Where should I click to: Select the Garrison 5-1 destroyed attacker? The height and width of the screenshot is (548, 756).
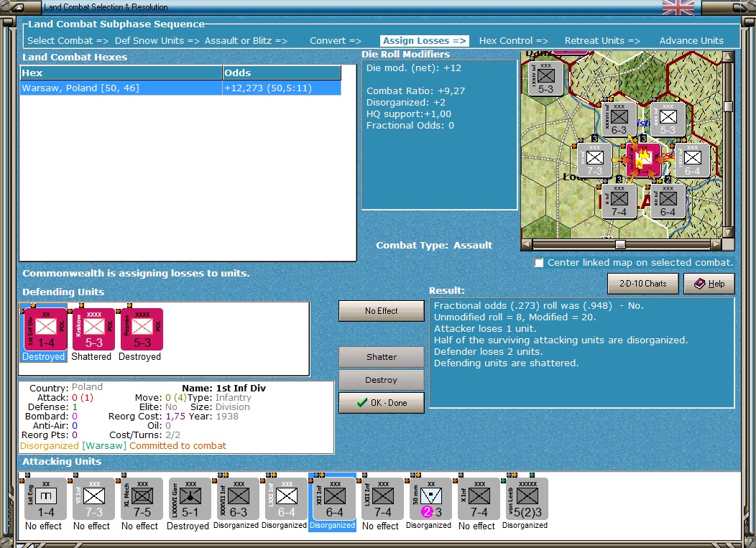click(x=190, y=499)
